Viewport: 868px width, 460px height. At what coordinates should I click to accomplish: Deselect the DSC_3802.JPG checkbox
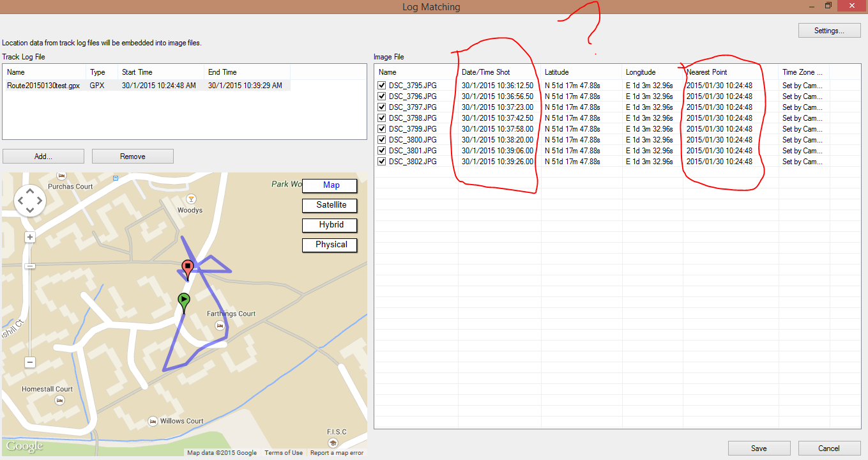pyautogui.click(x=382, y=162)
